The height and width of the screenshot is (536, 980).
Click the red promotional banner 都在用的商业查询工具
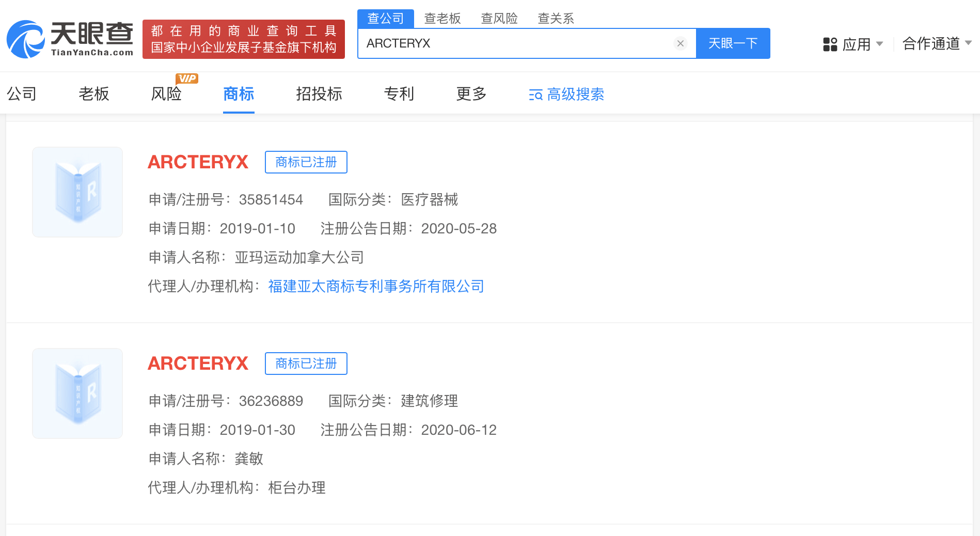tap(244, 39)
